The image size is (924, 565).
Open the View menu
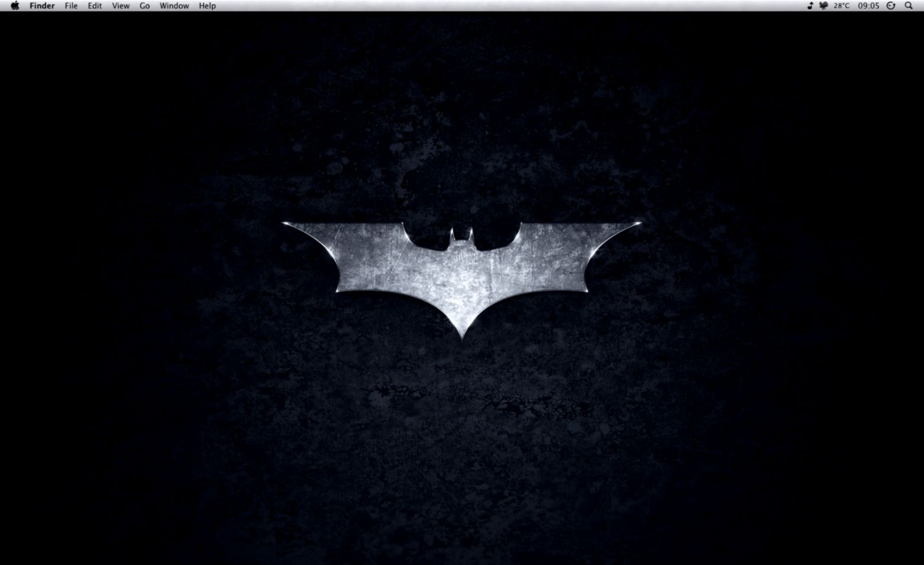120,5
